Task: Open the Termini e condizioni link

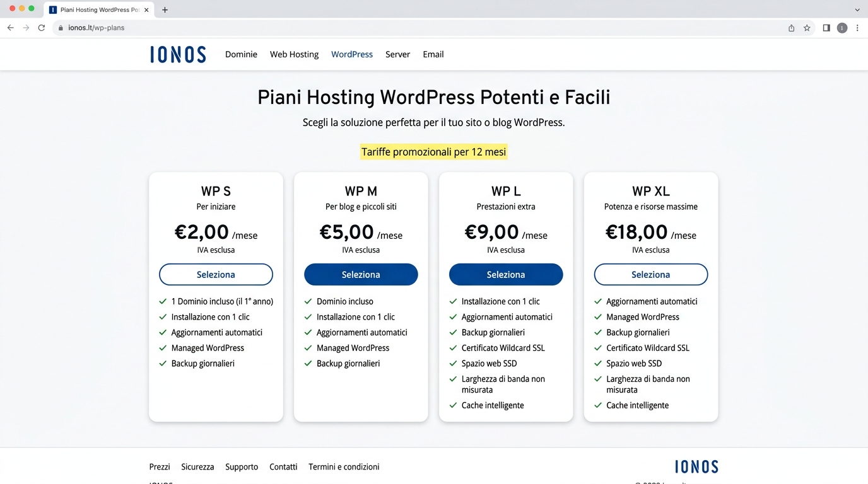Action: (344, 467)
